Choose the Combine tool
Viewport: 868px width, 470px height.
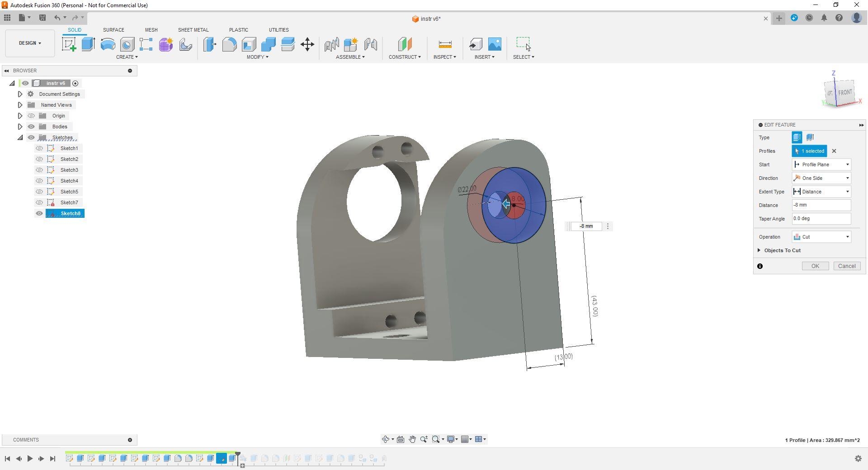(268, 44)
